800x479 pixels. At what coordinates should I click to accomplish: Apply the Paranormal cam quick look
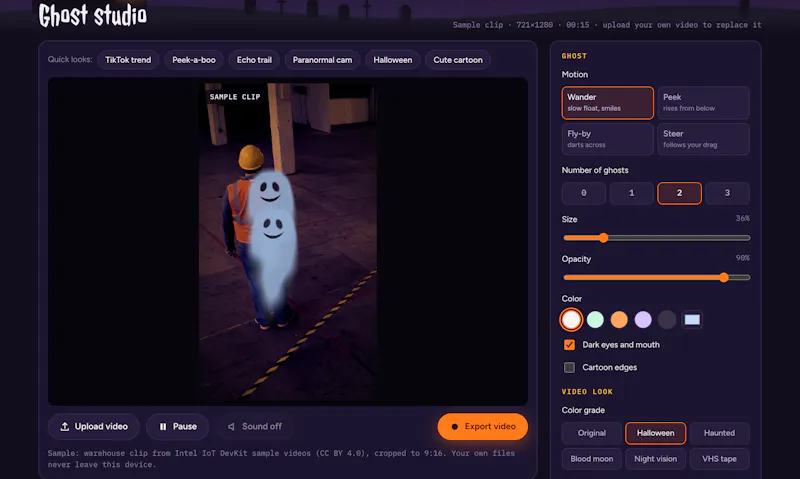coord(322,60)
